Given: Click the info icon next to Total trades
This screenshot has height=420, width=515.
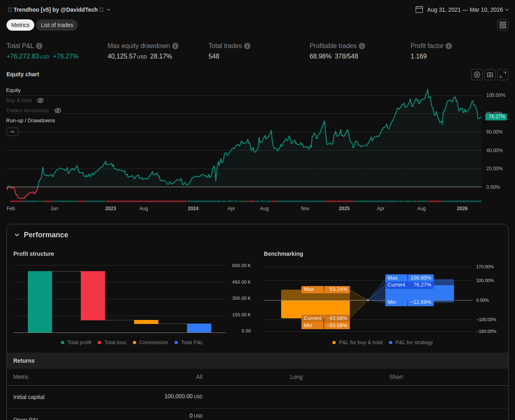Looking at the screenshot, I should point(247,46).
